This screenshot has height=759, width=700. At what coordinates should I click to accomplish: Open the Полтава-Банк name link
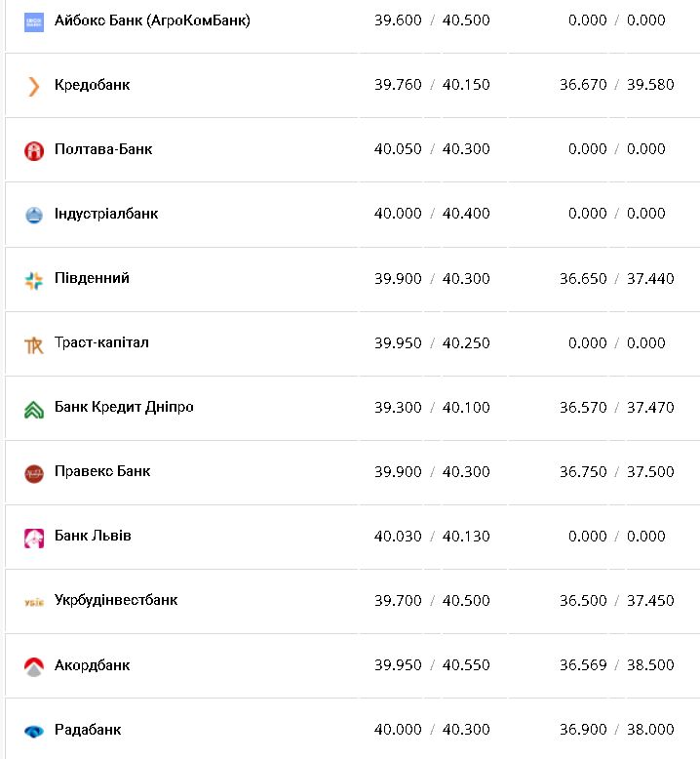pos(103,149)
